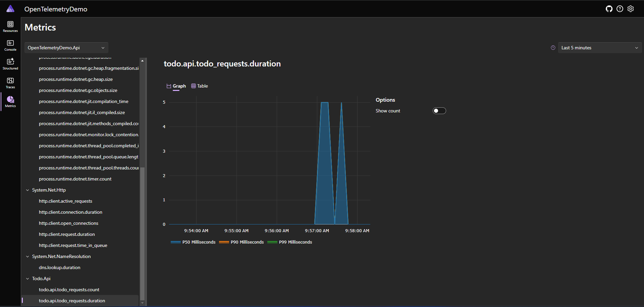
Task: Open the Traces view
Action: tap(10, 83)
